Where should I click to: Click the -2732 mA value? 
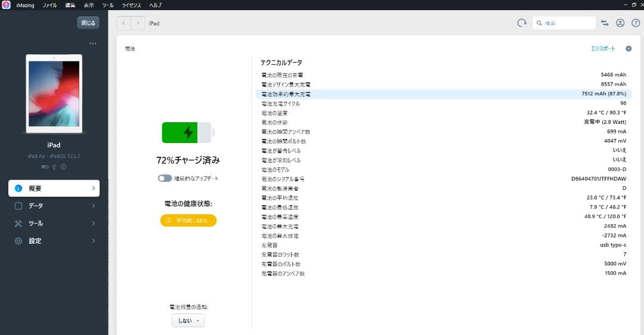click(614, 235)
